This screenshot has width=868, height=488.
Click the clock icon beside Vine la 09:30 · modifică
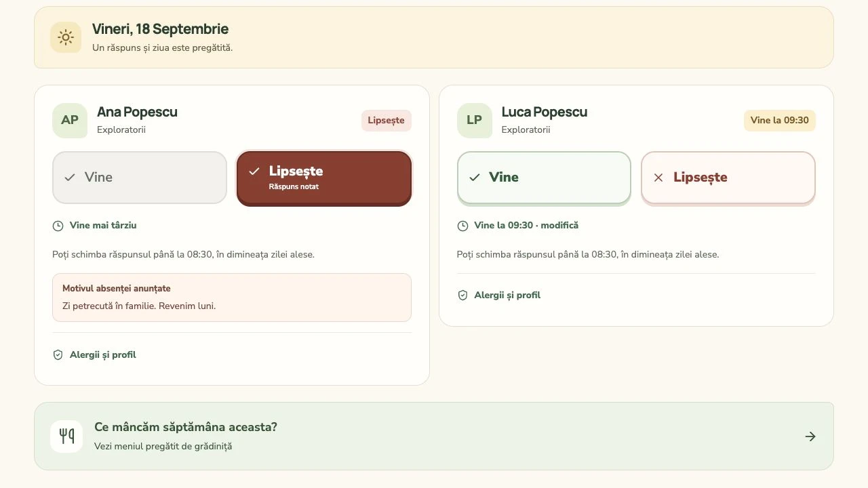[x=462, y=226]
